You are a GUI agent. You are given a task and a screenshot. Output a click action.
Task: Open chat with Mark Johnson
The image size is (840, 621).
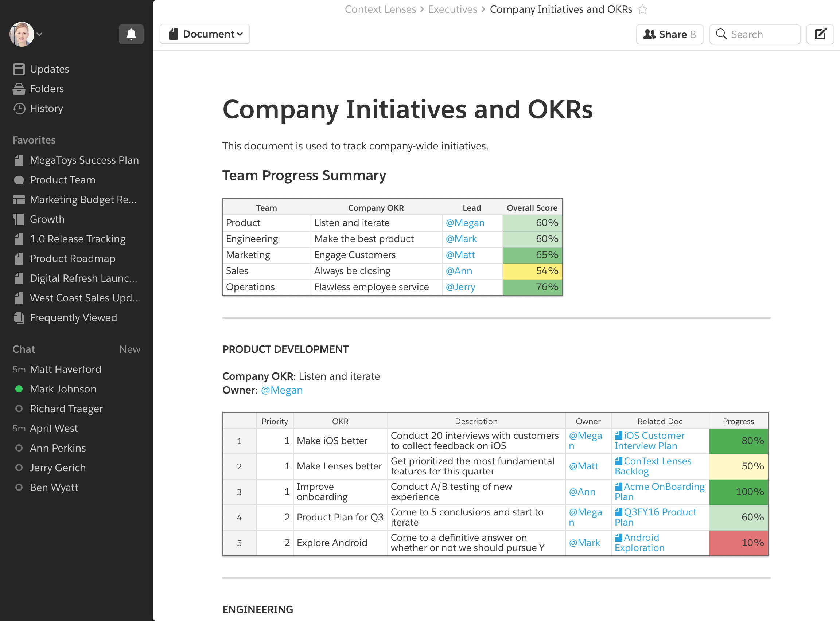63,389
